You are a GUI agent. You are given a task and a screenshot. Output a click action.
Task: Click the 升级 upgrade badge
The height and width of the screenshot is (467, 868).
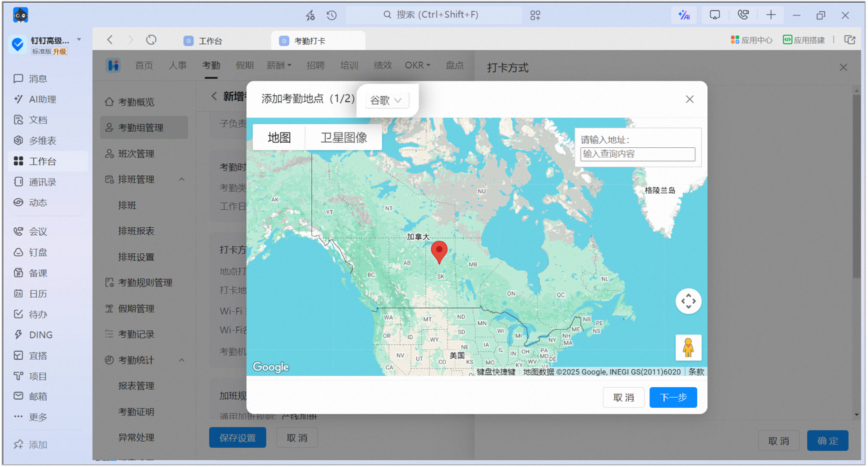click(x=60, y=51)
